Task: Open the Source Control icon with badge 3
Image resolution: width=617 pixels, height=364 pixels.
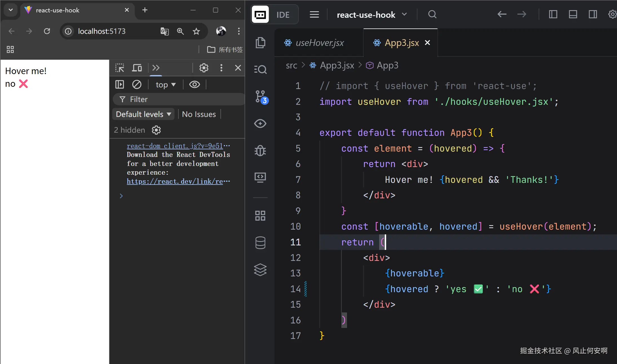Action: click(x=260, y=97)
